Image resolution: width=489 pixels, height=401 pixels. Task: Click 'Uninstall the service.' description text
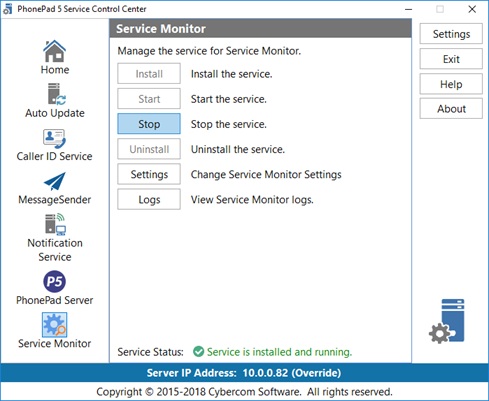point(238,149)
